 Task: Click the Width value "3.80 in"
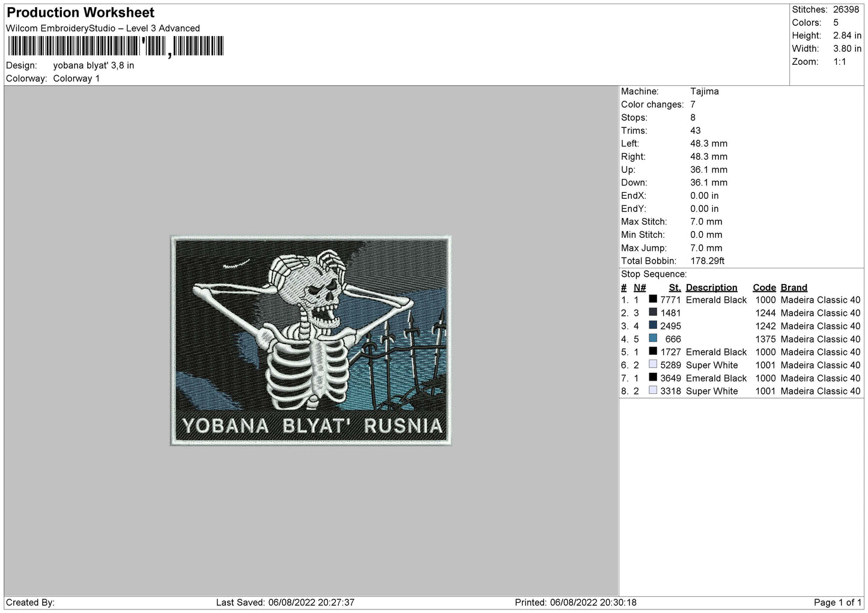[x=847, y=49]
